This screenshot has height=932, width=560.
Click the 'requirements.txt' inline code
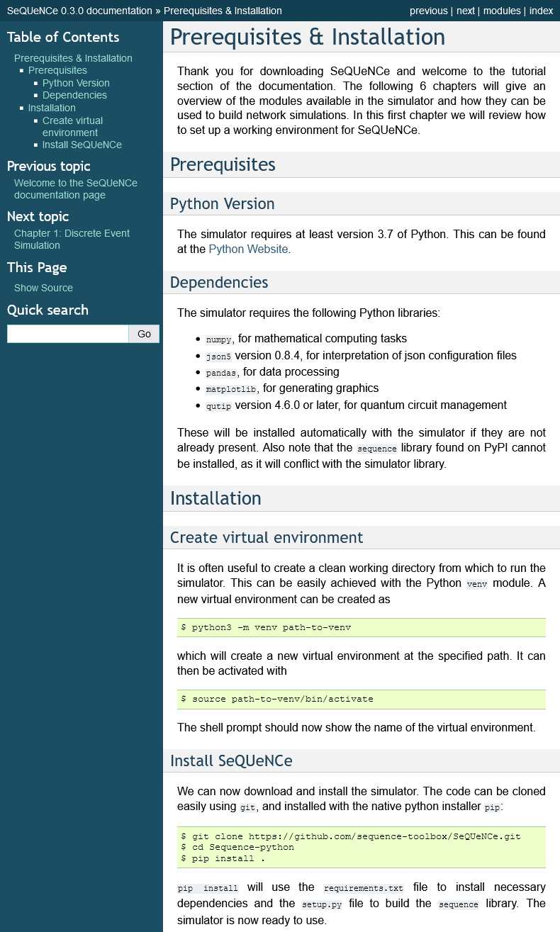(364, 888)
